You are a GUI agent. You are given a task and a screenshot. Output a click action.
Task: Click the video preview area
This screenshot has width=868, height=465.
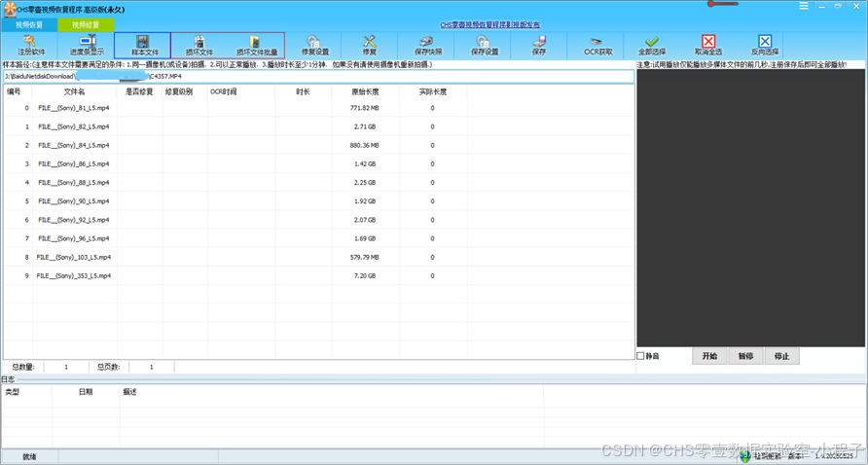coord(750,208)
